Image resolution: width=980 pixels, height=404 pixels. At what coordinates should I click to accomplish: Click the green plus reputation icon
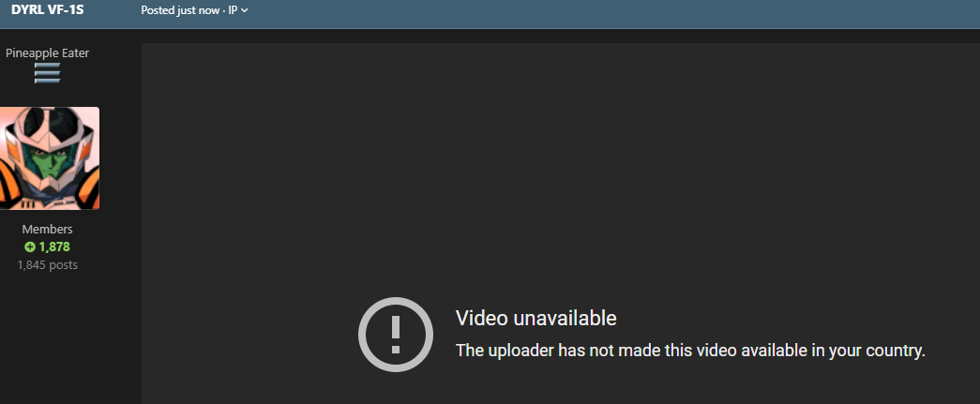(30, 247)
